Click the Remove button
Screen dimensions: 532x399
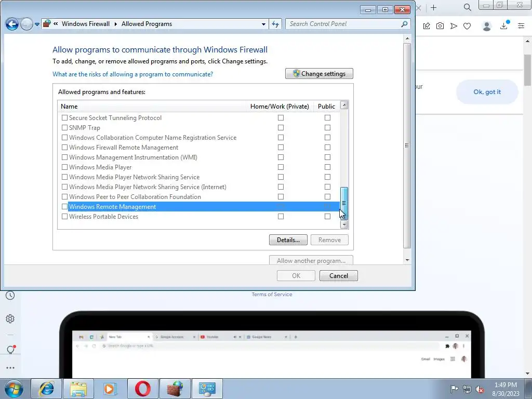329,240
